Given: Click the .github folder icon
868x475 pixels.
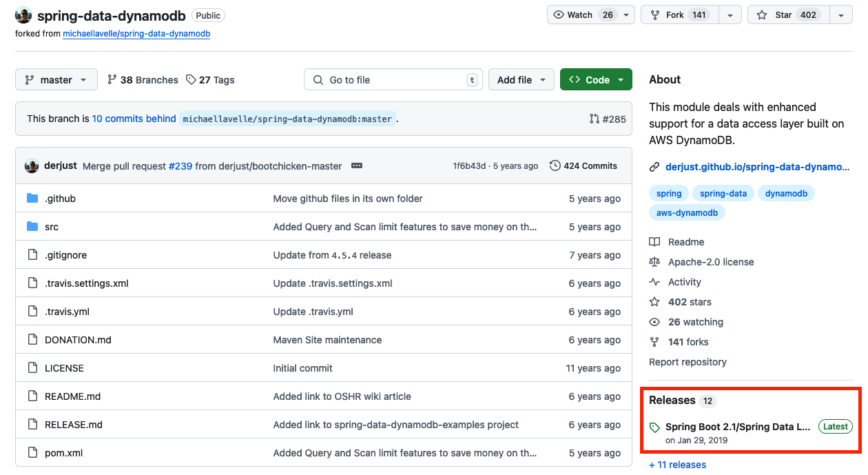Looking at the screenshot, I should 32,199.
